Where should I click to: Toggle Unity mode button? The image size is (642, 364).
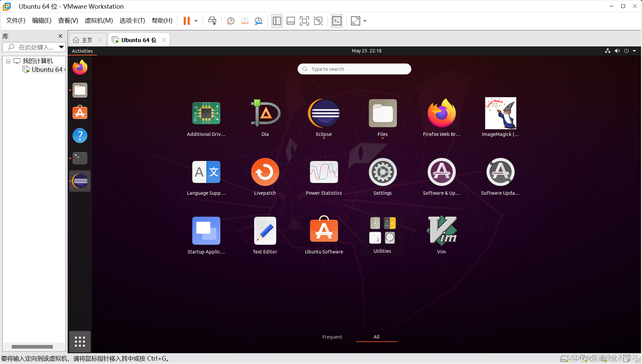(318, 21)
